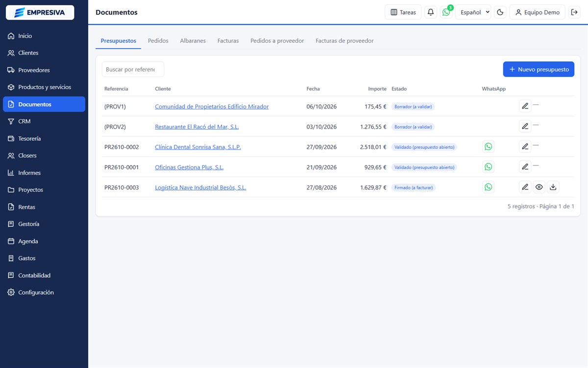
Task: Edit budget PR2610-0002
Action: [525, 147]
